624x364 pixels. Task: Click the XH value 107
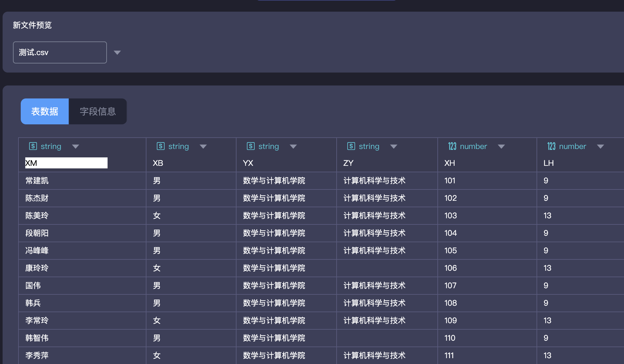click(450, 286)
